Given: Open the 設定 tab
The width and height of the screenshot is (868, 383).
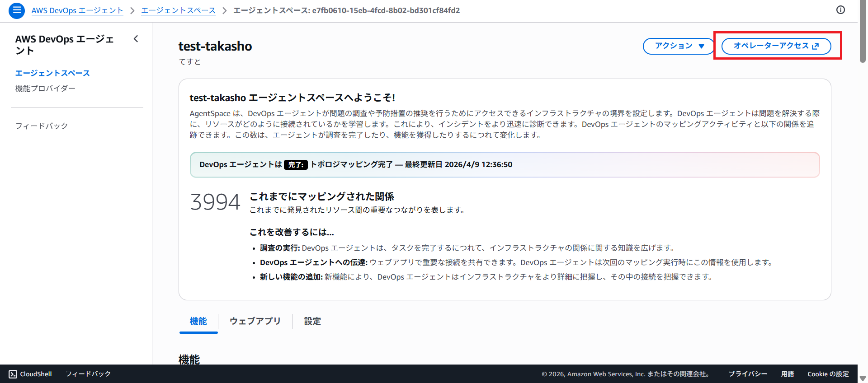Looking at the screenshot, I should 312,321.
